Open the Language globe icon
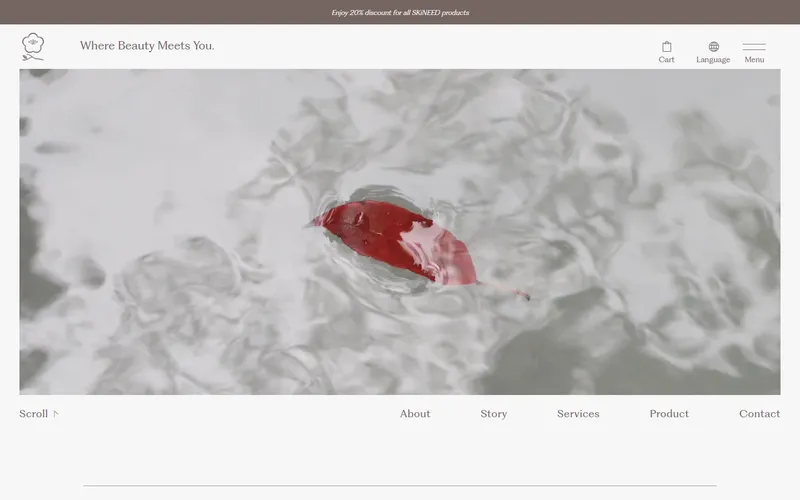Viewport: 800px width, 500px height. [713, 47]
